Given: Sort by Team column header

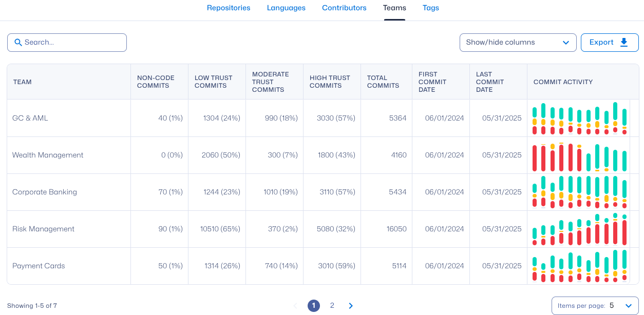Looking at the screenshot, I should point(23,82).
